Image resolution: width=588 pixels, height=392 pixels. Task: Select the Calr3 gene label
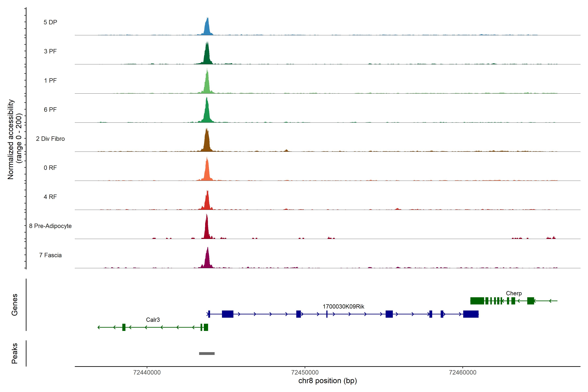tap(153, 320)
